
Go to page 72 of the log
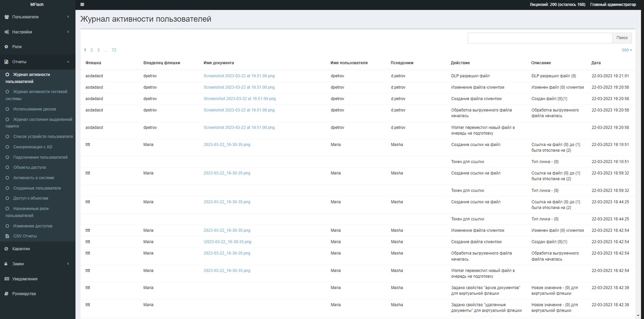114,50
